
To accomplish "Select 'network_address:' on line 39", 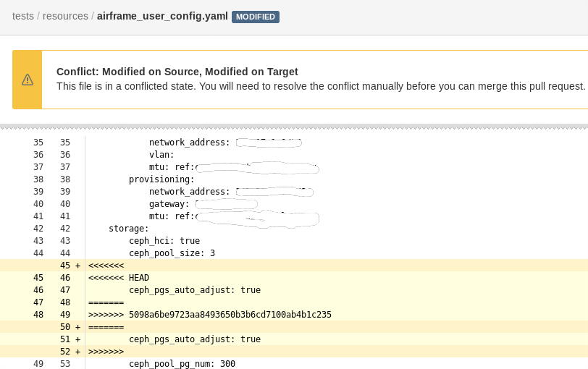I will tap(190, 192).
